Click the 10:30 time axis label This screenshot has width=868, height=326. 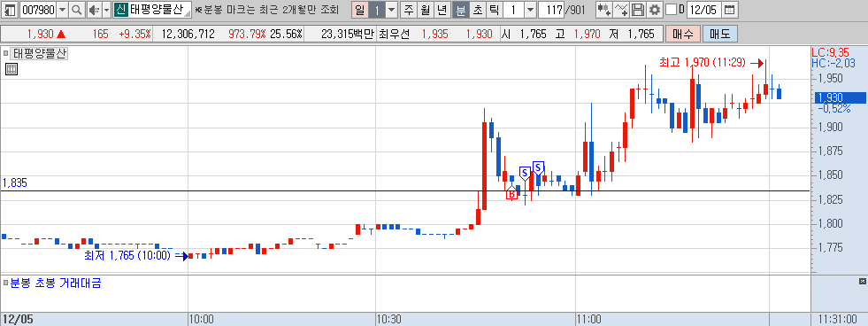click(x=388, y=319)
